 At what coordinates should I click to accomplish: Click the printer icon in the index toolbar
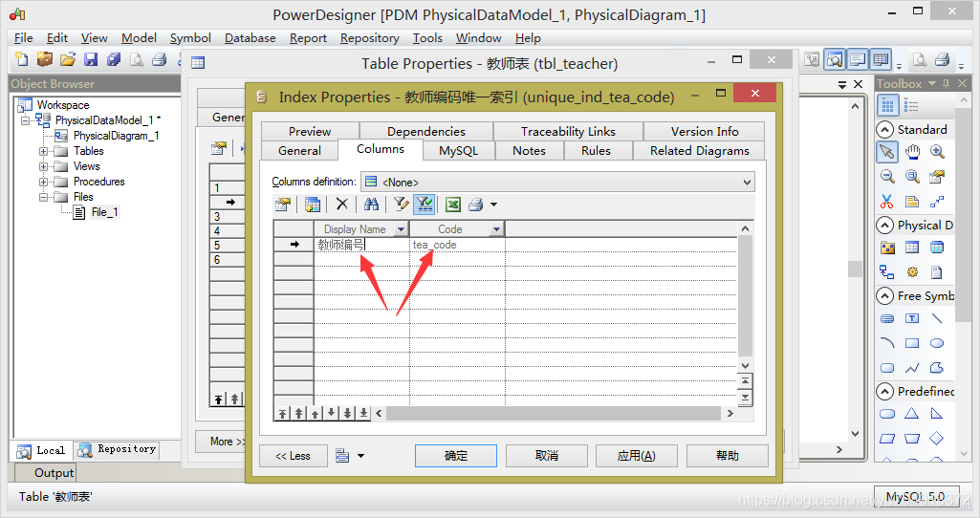(475, 205)
